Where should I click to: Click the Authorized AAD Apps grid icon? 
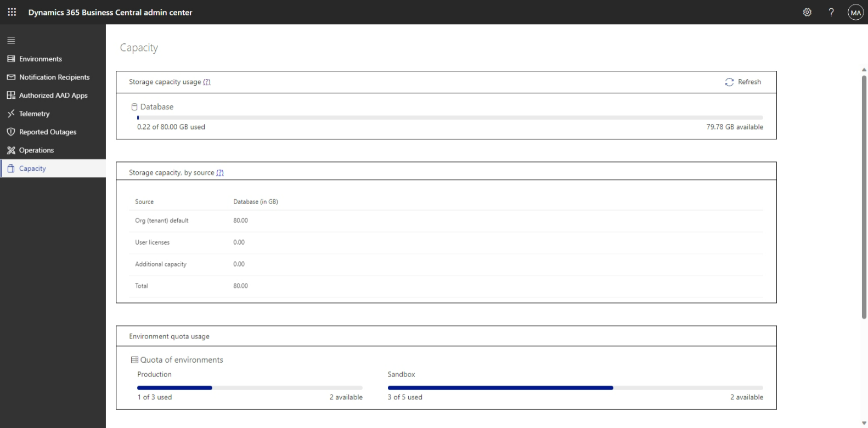point(11,95)
